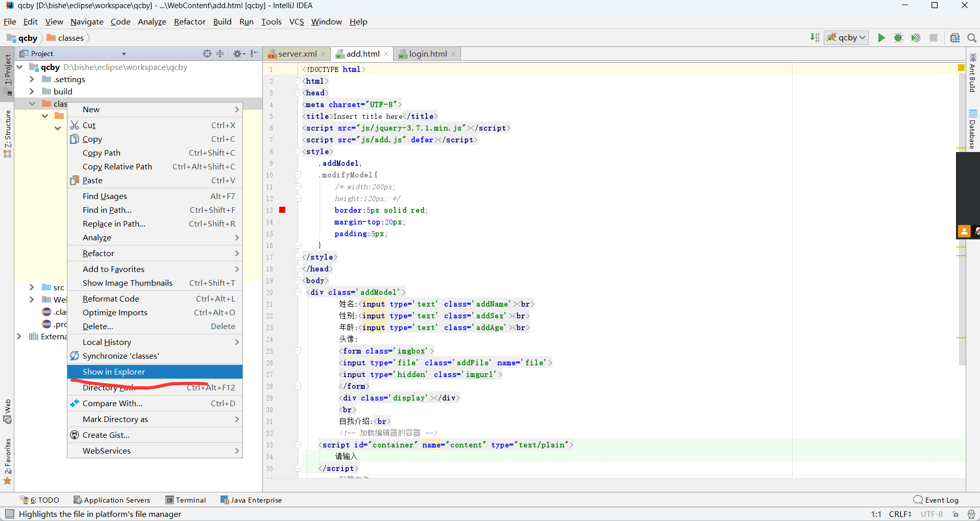The width and height of the screenshot is (980, 521).
Task: Select Reformat Code in context menu
Action: pyautogui.click(x=155, y=299)
